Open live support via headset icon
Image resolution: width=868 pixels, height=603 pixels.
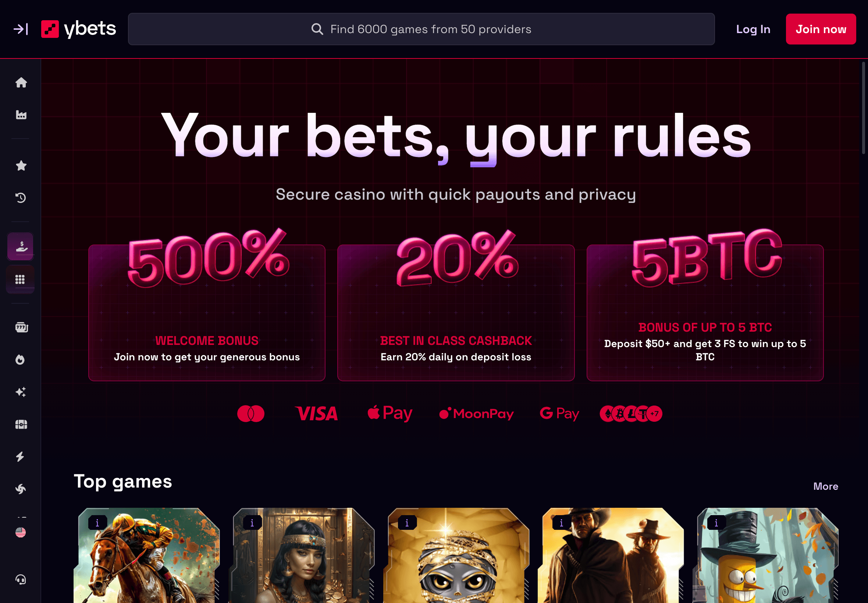(21, 579)
